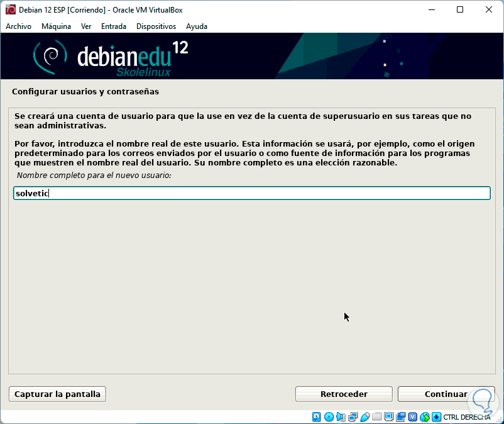The image size is (504, 424).
Task: Click the Nombre completo para el nuevo usuario label
Action: [x=94, y=176]
